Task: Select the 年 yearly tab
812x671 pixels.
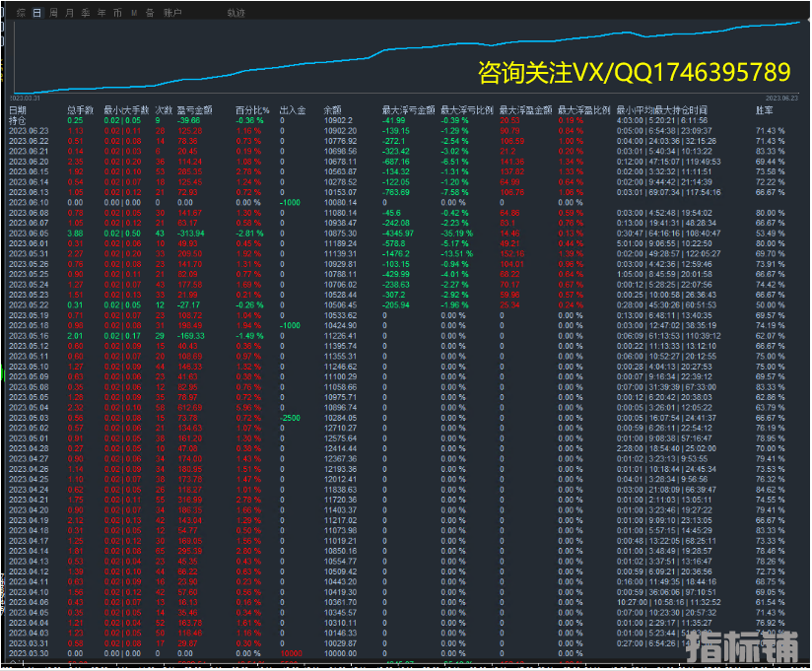Action: click(101, 13)
